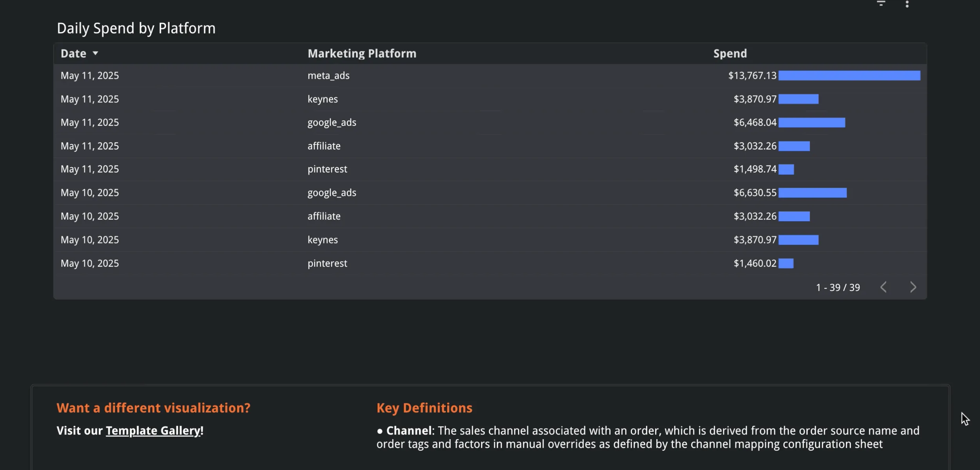Select the meta_ads row for May 11
The height and width of the screenshot is (470, 980).
pos(328,75)
